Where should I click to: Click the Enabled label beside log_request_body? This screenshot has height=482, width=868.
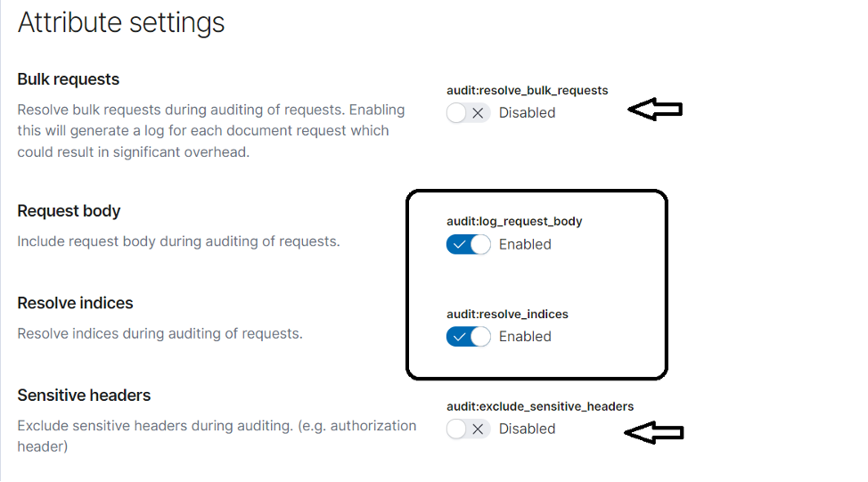[x=525, y=245]
